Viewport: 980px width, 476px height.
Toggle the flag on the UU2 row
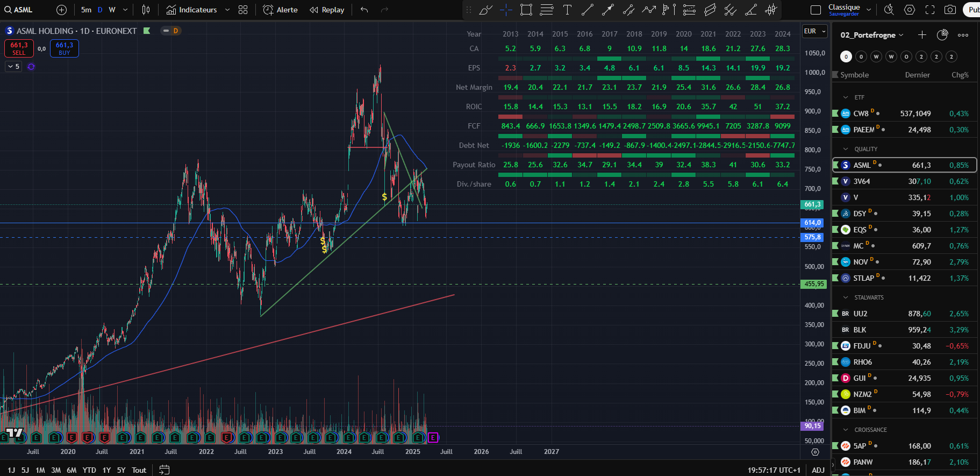click(835, 314)
